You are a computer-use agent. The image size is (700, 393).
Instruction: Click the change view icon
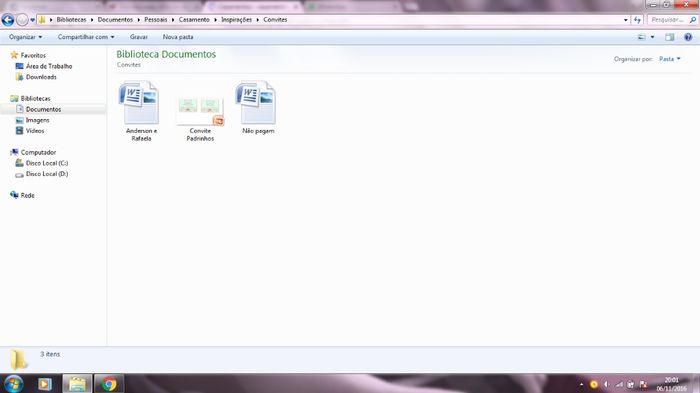coord(642,37)
